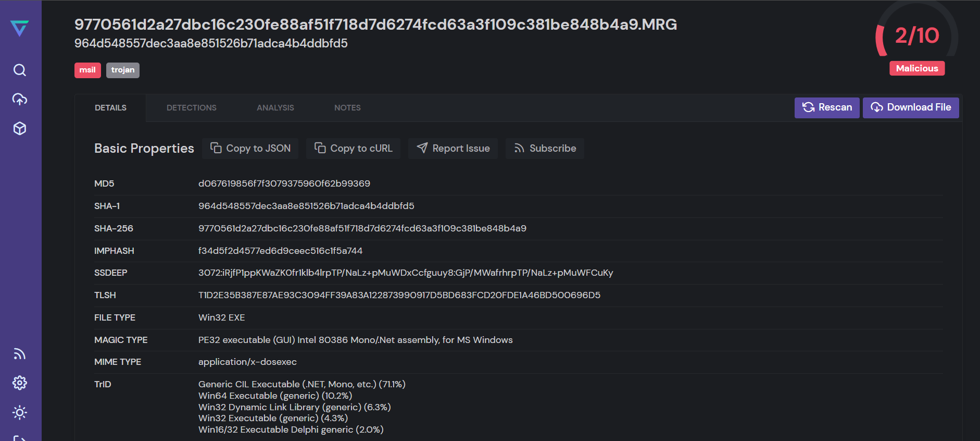980x441 pixels.
Task: Open search from the sidebar magnifier icon
Action: [x=20, y=70]
